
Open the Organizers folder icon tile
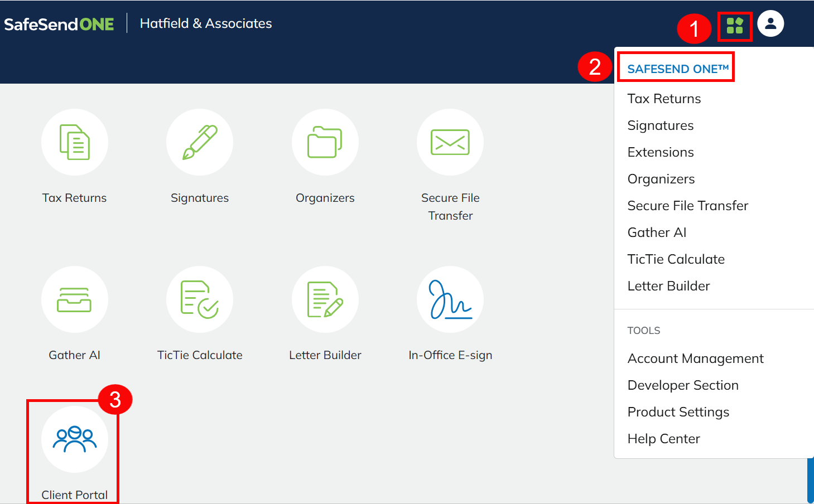(325, 142)
